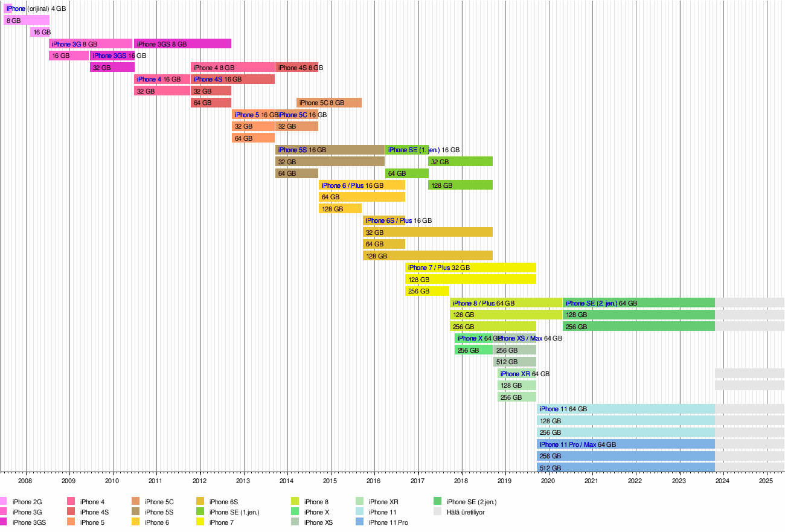Image resolution: width=785 pixels, height=532 pixels.
Task: Open the iPhone XS / Max link
Action: tap(519, 339)
